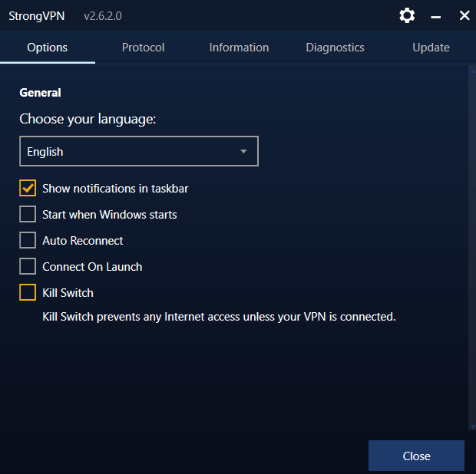Click the Kill Switch description text
Viewport: 476px width, 474px height.
[219, 317]
